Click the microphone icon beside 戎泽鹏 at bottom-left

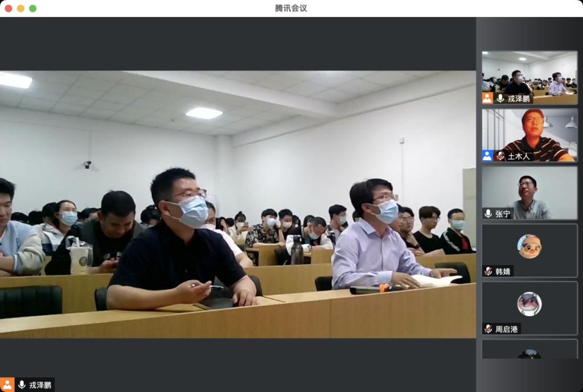click(22, 385)
